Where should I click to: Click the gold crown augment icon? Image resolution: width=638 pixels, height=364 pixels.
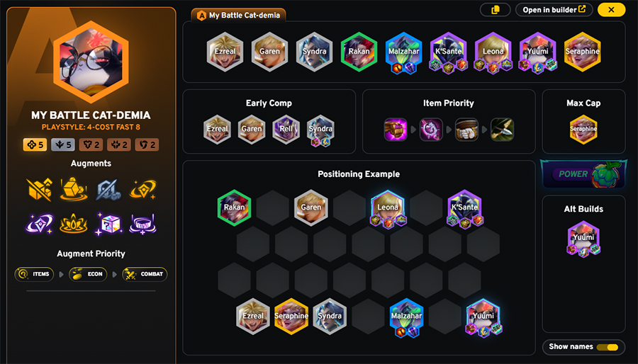tap(74, 224)
